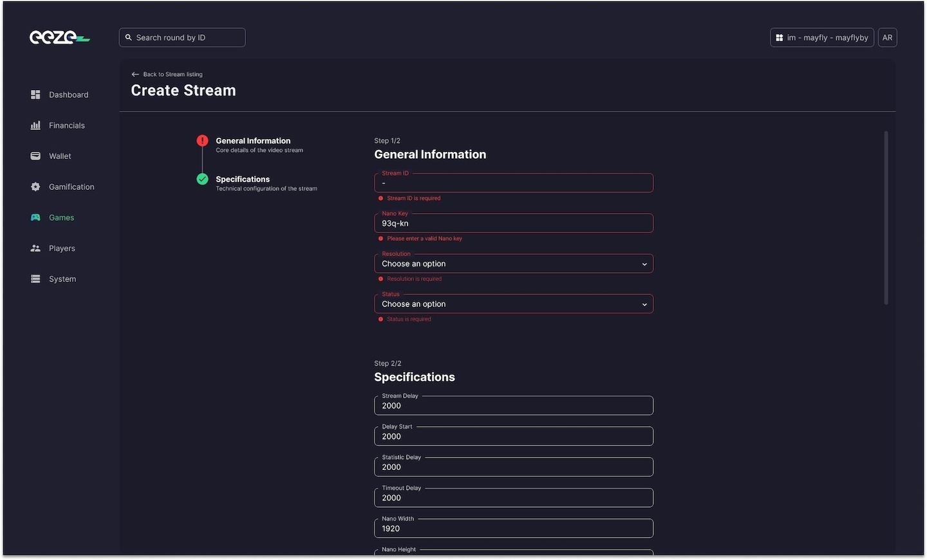Edit the Nano Key field
The width and height of the screenshot is (927, 560).
513,224
